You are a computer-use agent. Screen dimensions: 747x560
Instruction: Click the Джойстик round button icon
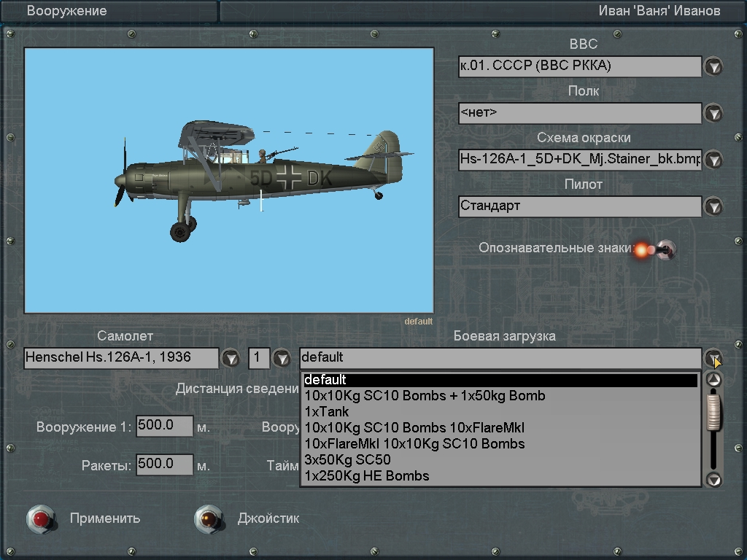209,518
